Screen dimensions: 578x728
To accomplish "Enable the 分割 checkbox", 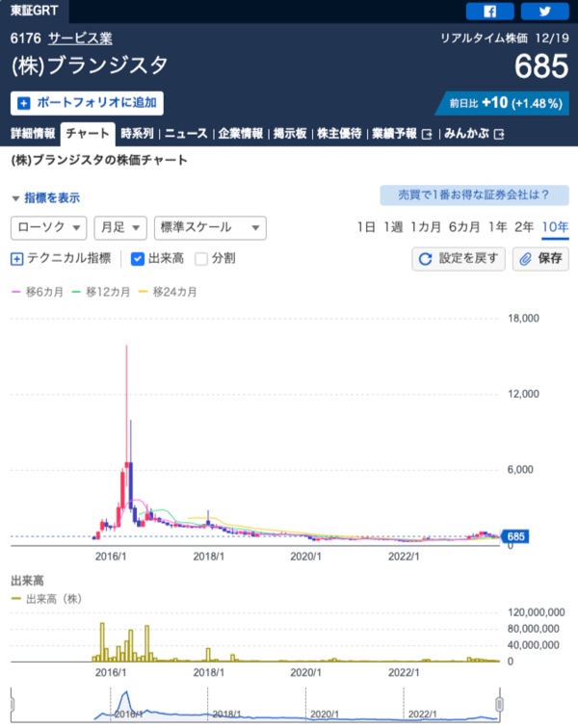I will click(201, 258).
